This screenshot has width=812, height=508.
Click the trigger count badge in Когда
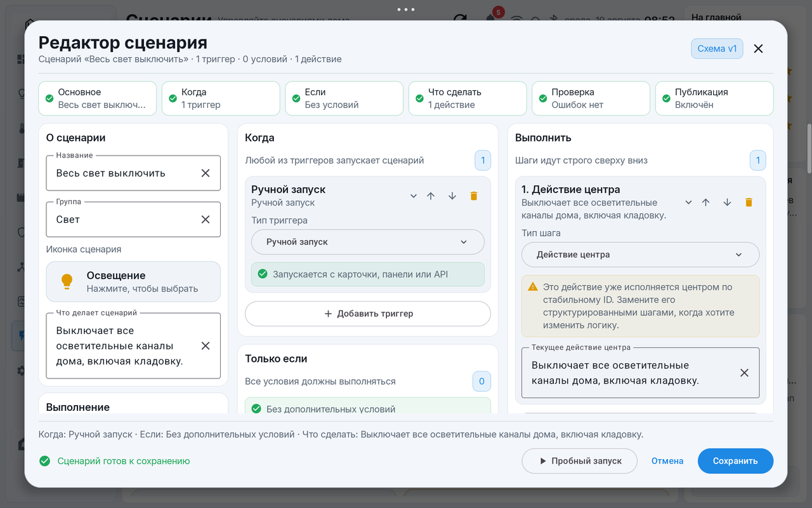pyautogui.click(x=483, y=161)
